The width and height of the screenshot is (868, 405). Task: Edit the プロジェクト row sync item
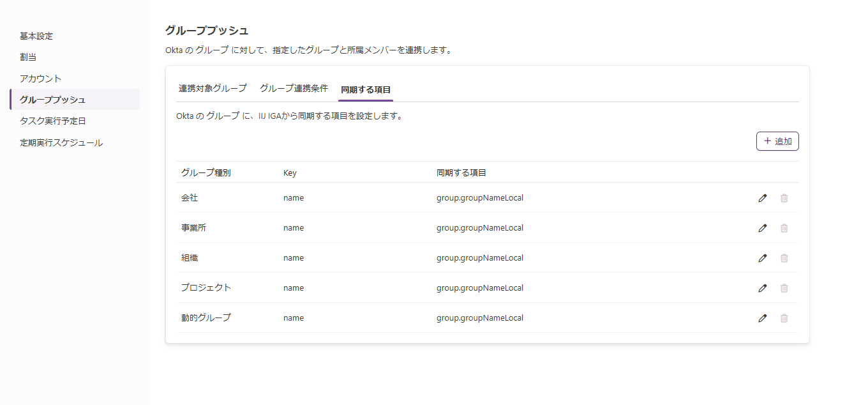coord(762,288)
